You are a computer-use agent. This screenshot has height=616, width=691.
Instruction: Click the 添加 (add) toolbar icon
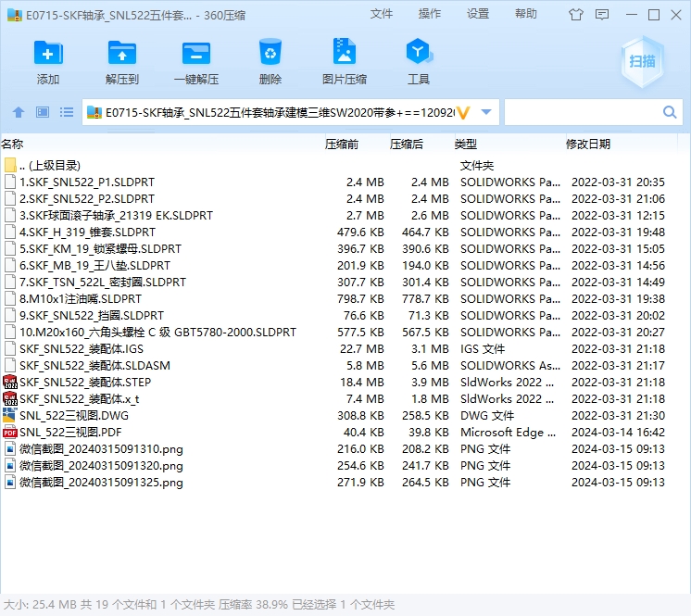pyautogui.click(x=48, y=54)
